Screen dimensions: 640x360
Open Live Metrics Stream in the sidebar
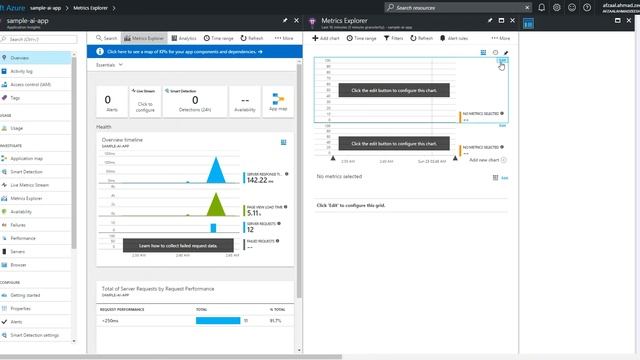coord(36,185)
